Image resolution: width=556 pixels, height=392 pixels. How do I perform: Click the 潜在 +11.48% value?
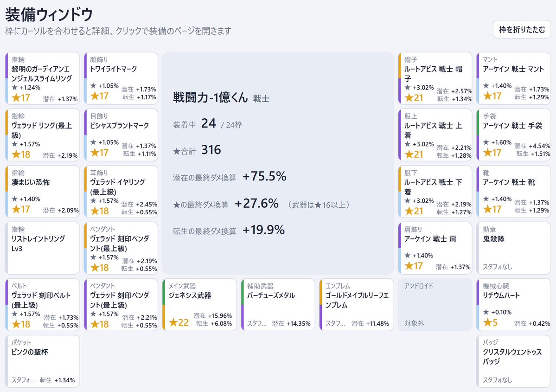[370, 323]
